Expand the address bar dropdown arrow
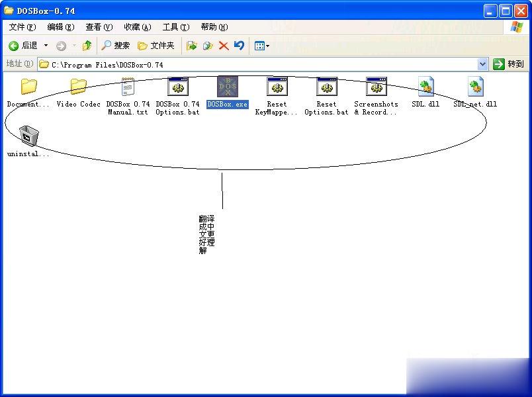The width and height of the screenshot is (532, 397). [x=482, y=64]
